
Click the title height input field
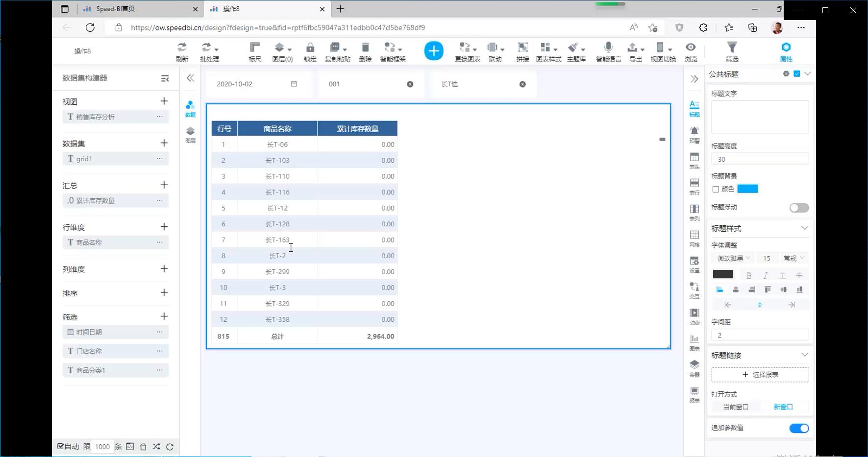tap(760, 159)
